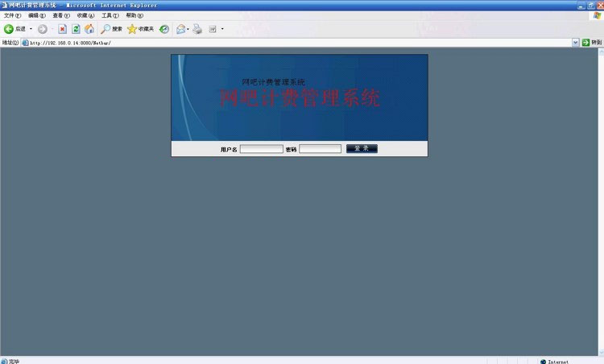Click the red 网吧计费管理系统 banner title

300,97
